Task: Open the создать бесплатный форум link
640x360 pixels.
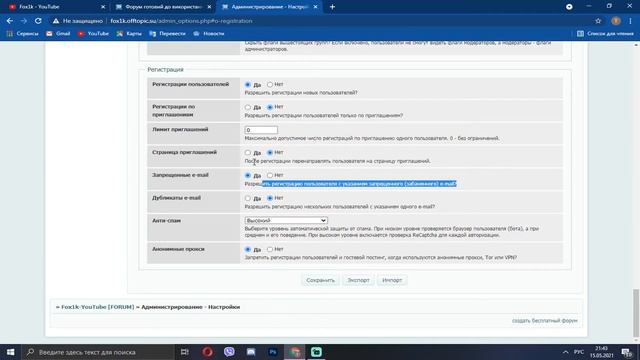Action: click(544, 321)
